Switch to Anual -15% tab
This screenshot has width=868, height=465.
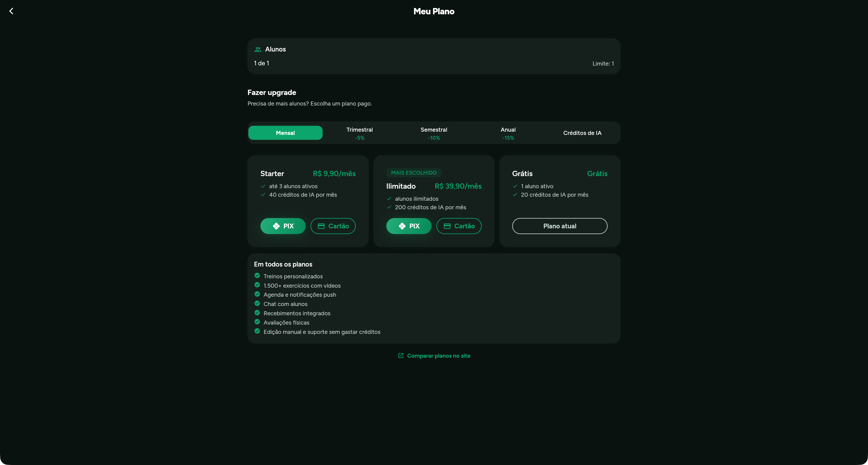[508, 133]
